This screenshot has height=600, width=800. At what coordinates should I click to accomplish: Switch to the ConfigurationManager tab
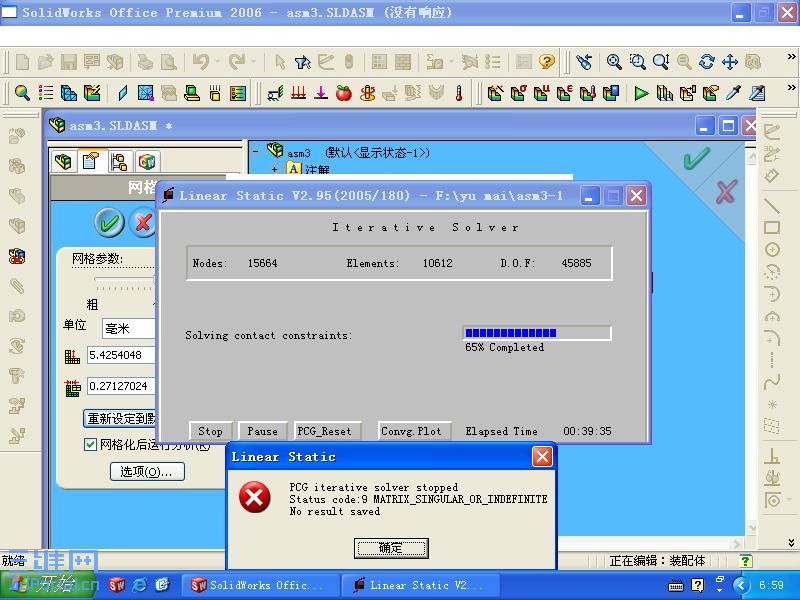[x=119, y=162]
